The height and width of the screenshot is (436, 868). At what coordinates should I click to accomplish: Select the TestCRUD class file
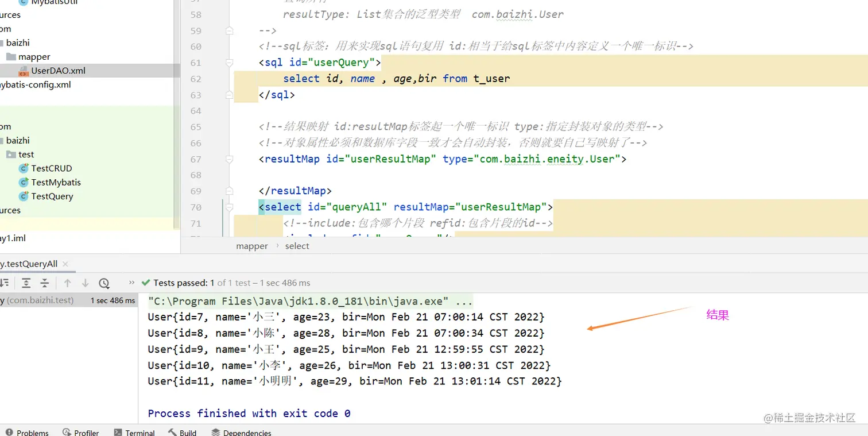tap(52, 168)
